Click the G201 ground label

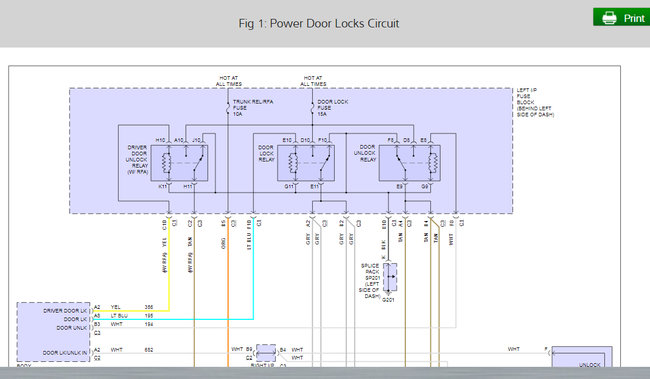pos(388,300)
